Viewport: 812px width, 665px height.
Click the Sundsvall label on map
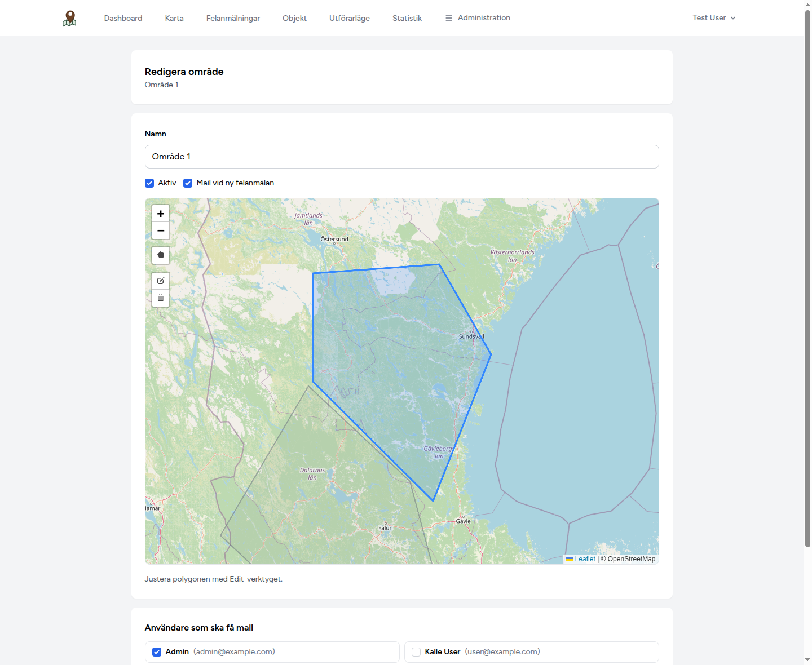pos(471,336)
